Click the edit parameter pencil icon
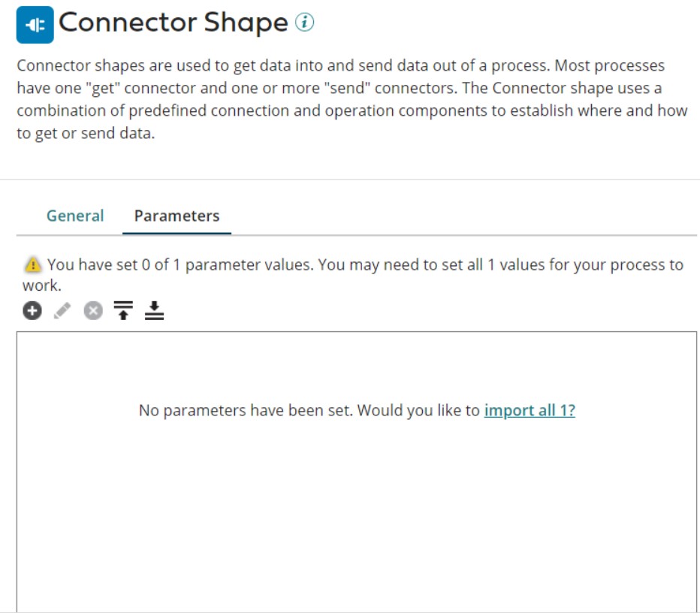This screenshot has width=700, height=613. 62,311
